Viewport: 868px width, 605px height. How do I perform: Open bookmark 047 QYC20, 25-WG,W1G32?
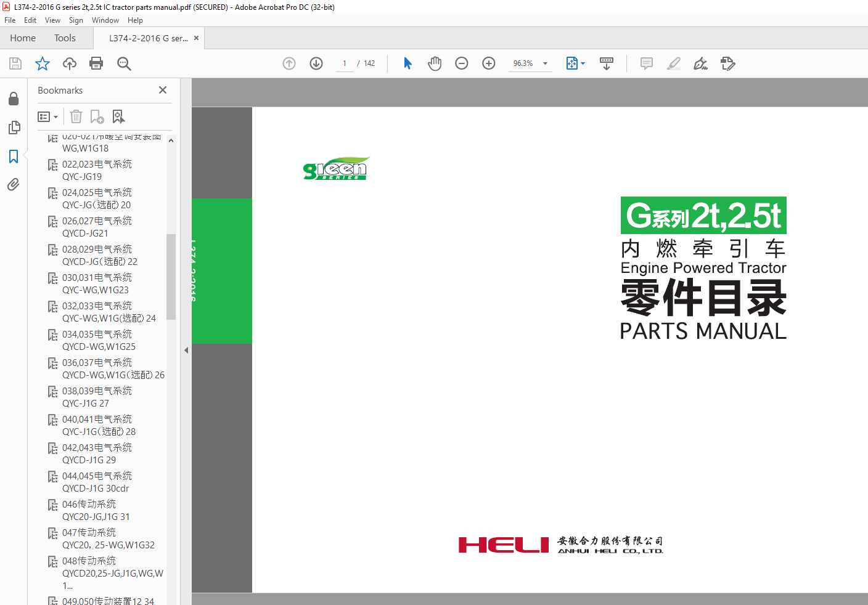click(x=108, y=539)
